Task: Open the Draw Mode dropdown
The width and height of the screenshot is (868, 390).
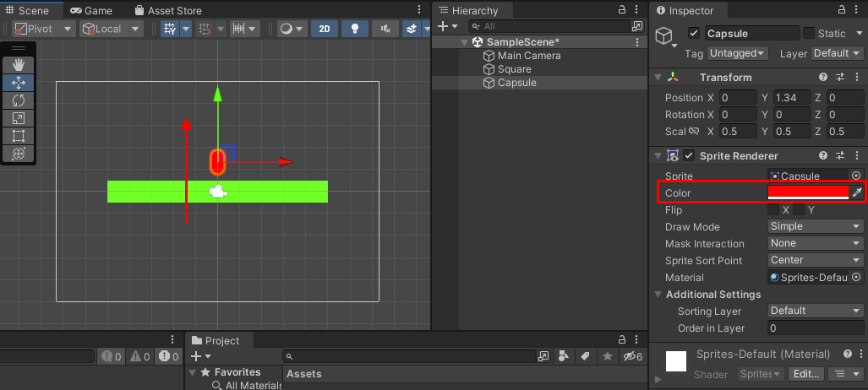Action: click(x=815, y=227)
